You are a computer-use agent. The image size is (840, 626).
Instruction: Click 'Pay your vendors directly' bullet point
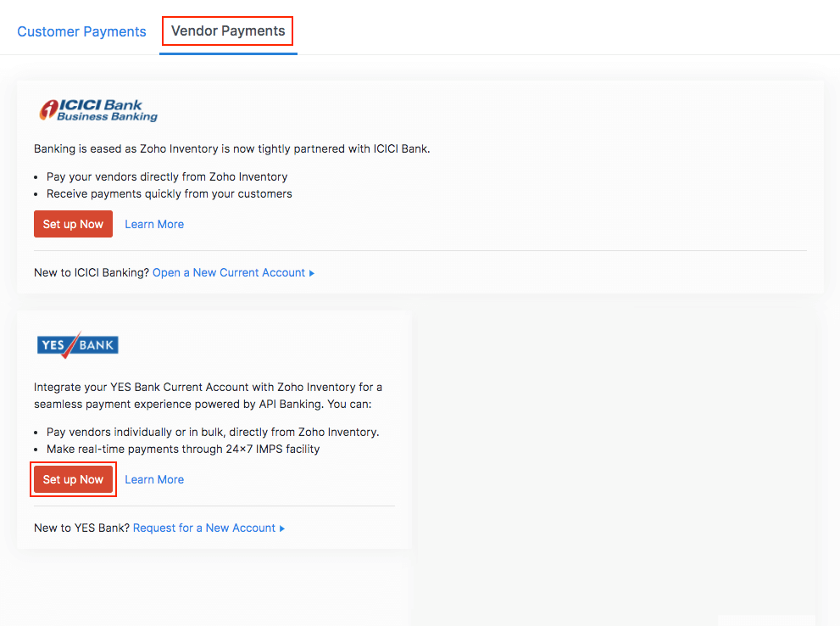coord(167,177)
